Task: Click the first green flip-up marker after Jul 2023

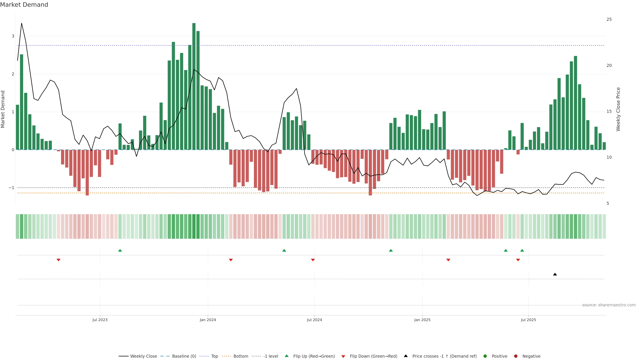Action: pyautogui.click(x=120, y=250)
